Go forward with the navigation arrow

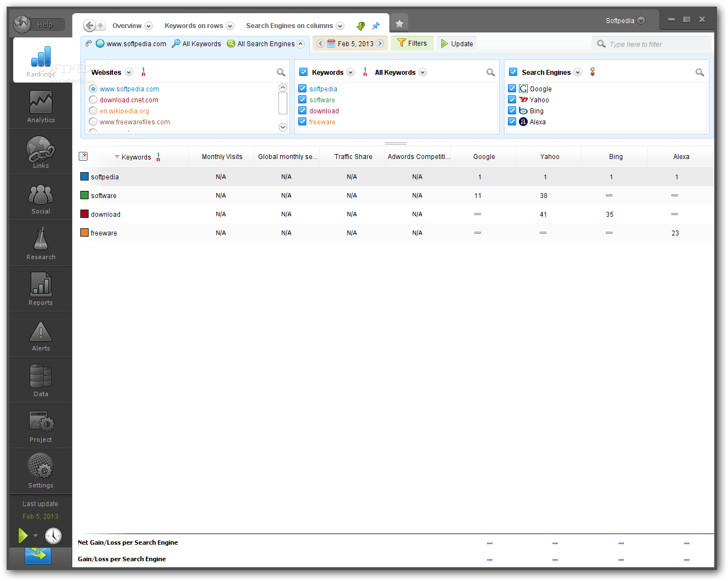pos(101,25)
